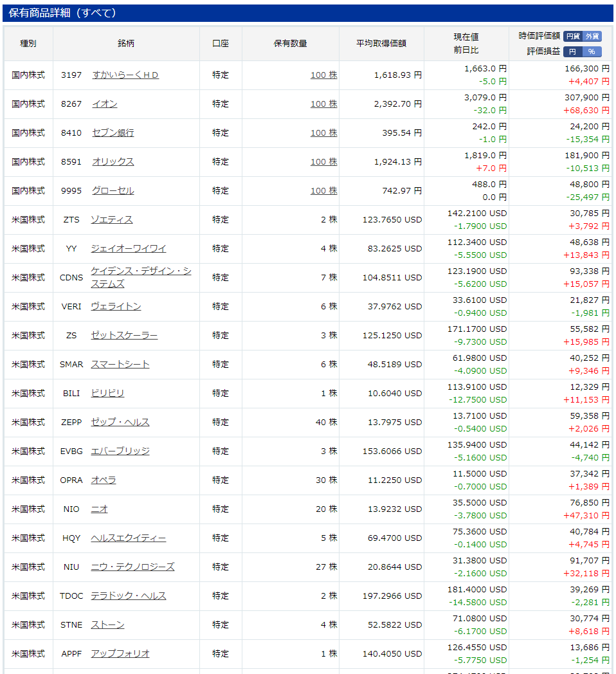Select 特定 account cell in STNE row

click(221, 624)
